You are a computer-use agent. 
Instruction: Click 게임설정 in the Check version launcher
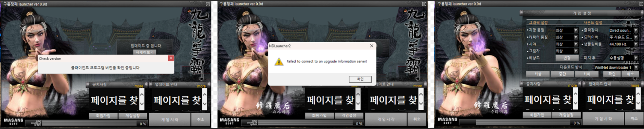coord(132,116)
